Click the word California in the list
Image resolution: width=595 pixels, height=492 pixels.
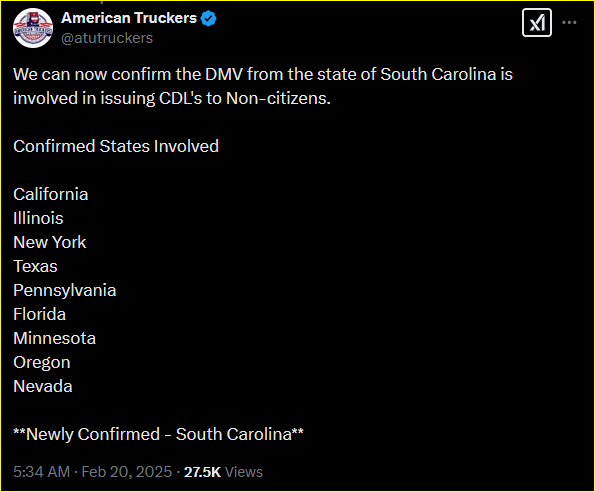51,194
